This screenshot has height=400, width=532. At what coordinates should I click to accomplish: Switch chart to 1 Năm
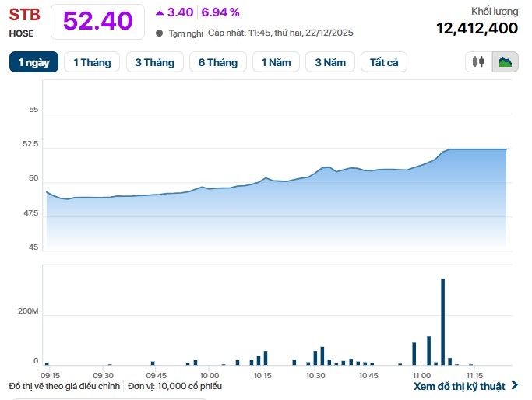[x=277, y=62]
